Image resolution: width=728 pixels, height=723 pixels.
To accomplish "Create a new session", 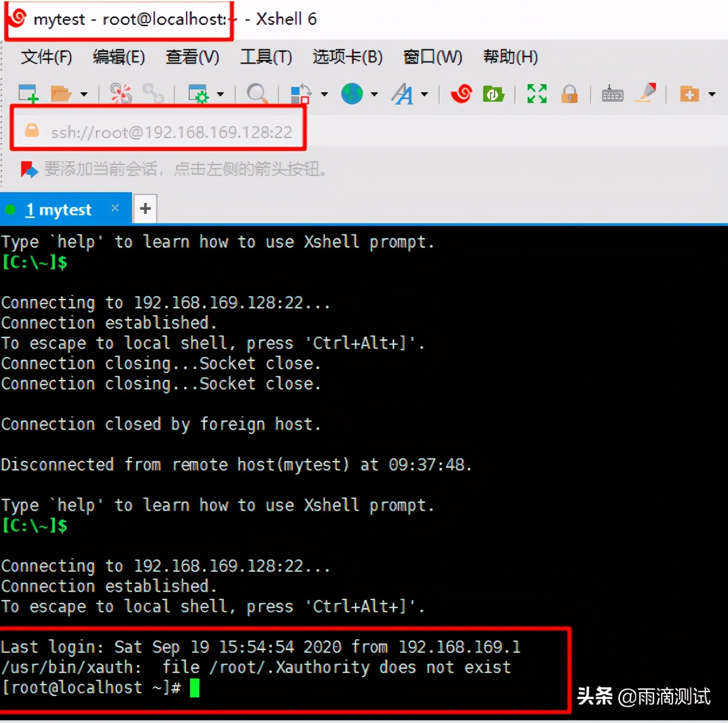I will 27,94.
